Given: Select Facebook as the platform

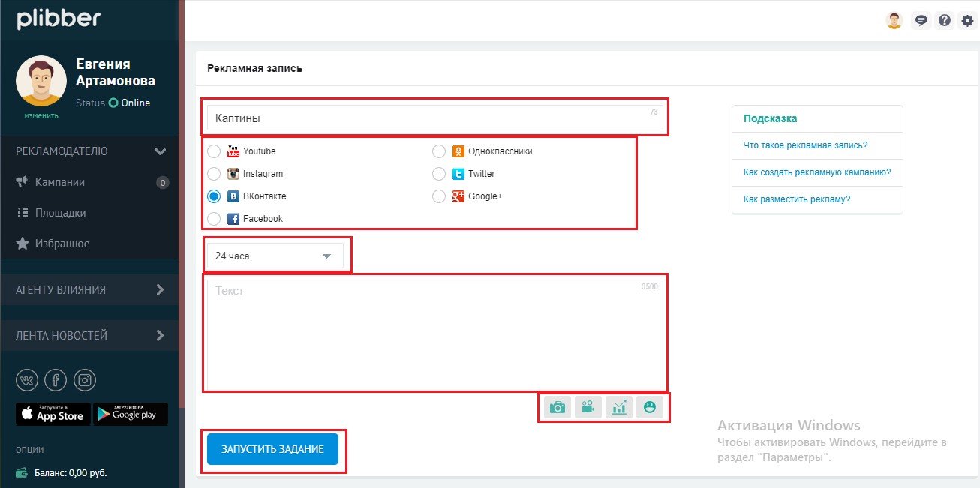Looking at the screenshot, I should (x=214, y=219).
